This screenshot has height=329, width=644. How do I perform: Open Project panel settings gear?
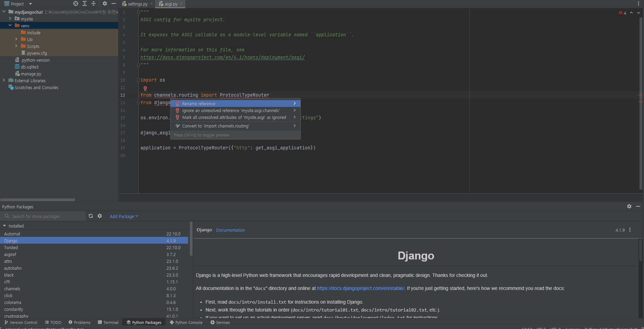point(105,3)
